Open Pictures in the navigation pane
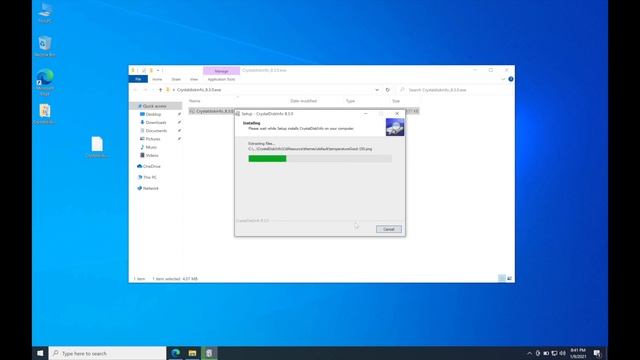640x360 pixels. click(x=153, y=139)
